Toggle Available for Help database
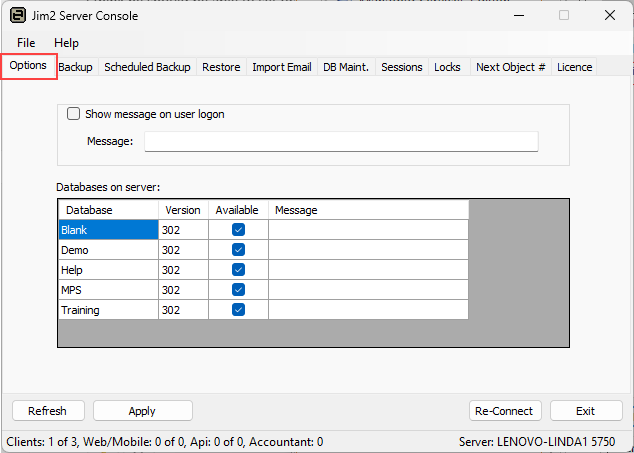Image resolution: width=634 pixels, height=453 pixels. pos(239,270)
